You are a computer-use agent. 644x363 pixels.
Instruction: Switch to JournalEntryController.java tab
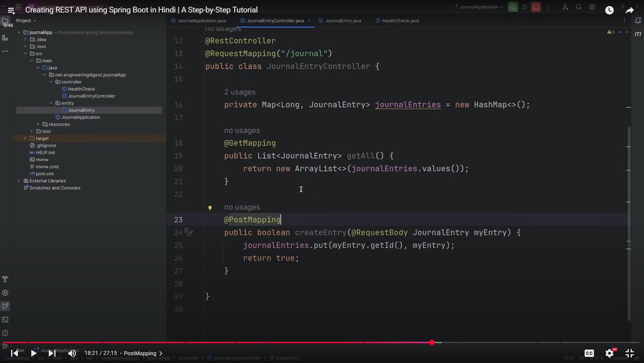point(275,20)
